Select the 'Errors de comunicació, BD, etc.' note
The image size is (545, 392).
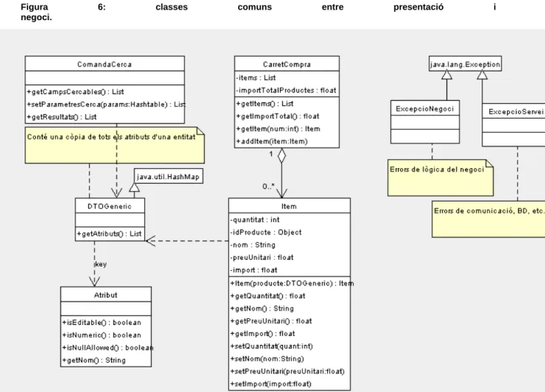(488, 219)
